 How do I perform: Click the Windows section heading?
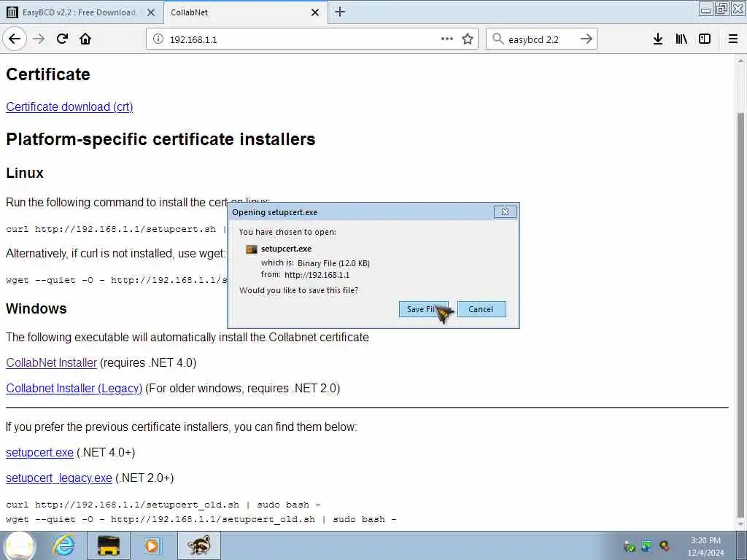tap(36, 308)
